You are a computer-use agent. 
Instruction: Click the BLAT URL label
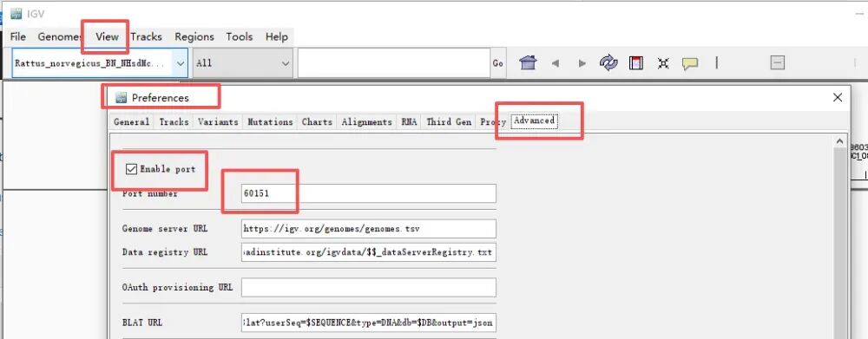141,323
